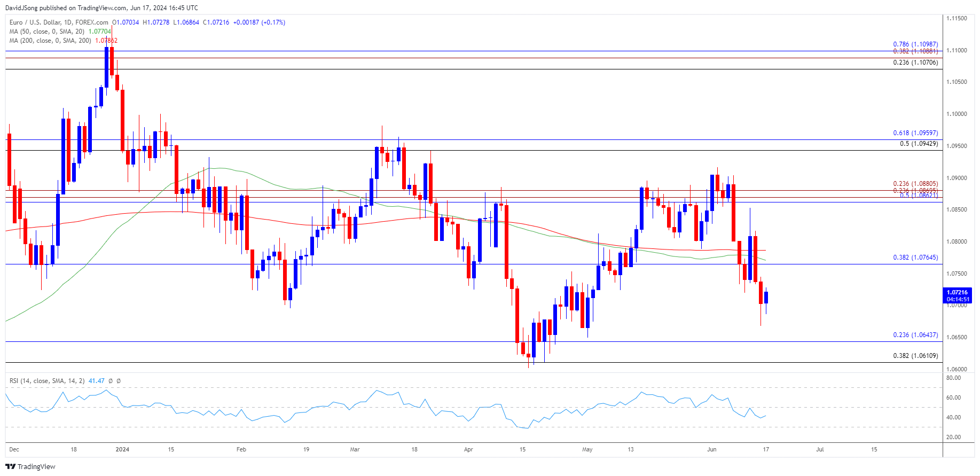
Task: Click the 1.10500 price axis label
Action: [x=957, y=82]
